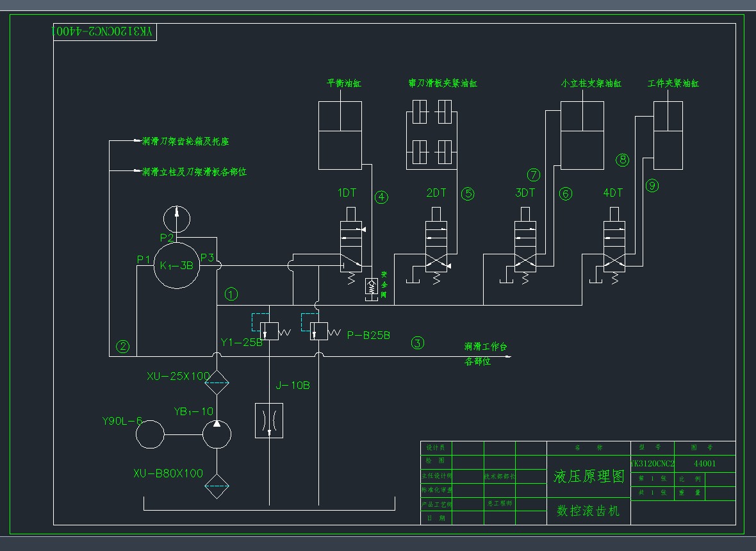
Task: Pick the 4DT solenoid valve symbol
Action: 614,246
